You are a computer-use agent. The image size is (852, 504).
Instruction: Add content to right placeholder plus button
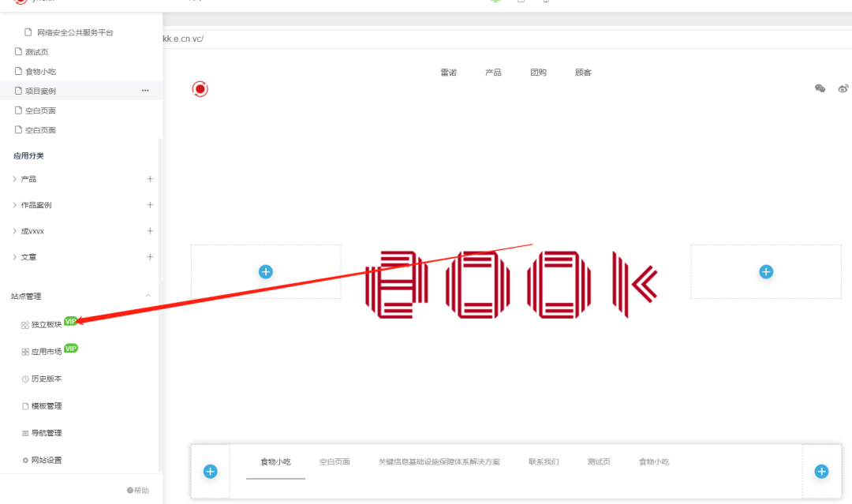766,271
